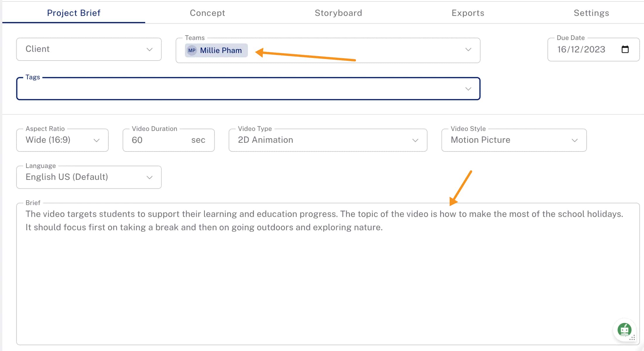Open the Video Style dropdown
The height and width of the screenshot is (351, 644).
[574, 140]
